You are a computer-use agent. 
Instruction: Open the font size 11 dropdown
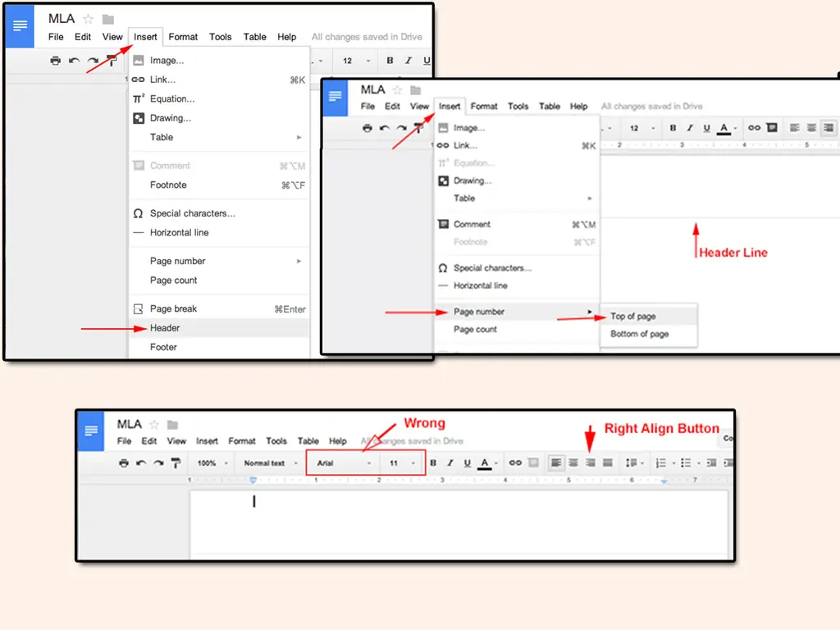click(402, 463)
